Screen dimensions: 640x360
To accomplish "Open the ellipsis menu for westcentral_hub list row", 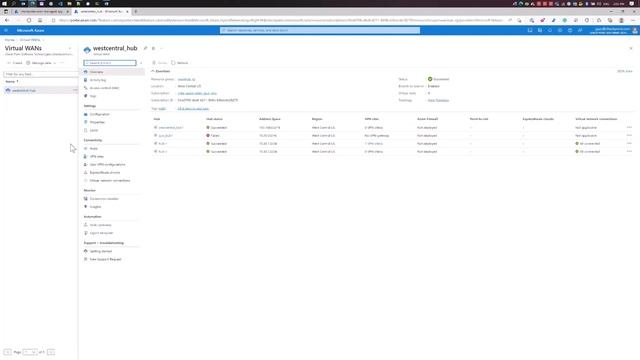I will point(75,90).
